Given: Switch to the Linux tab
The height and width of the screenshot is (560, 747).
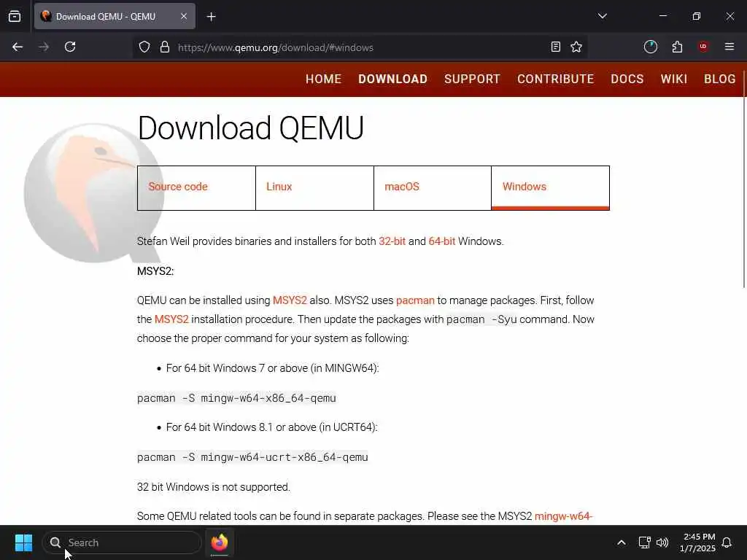Looking at the screenshot, I should pyautogui.click(x=314, y=187).
